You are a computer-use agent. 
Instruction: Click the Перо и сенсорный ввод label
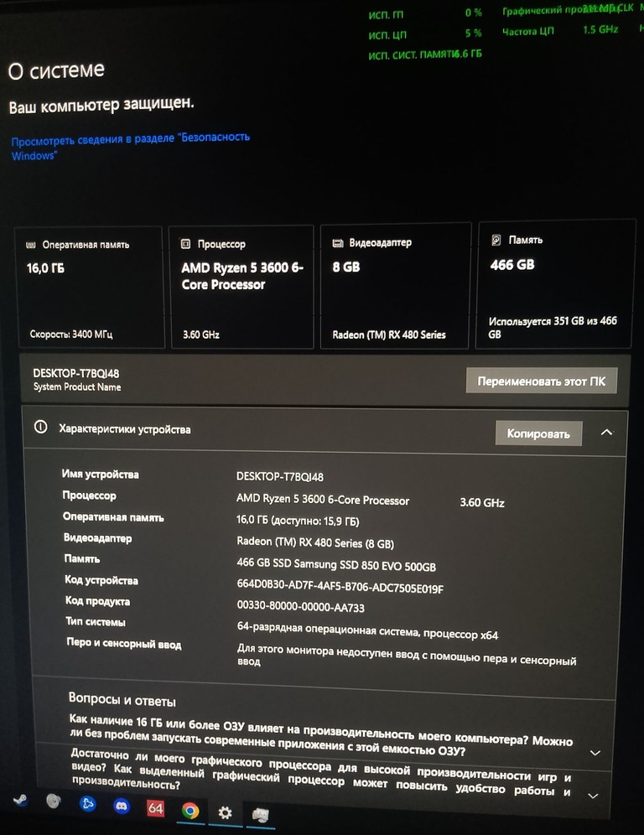click(x=123, y=643)
